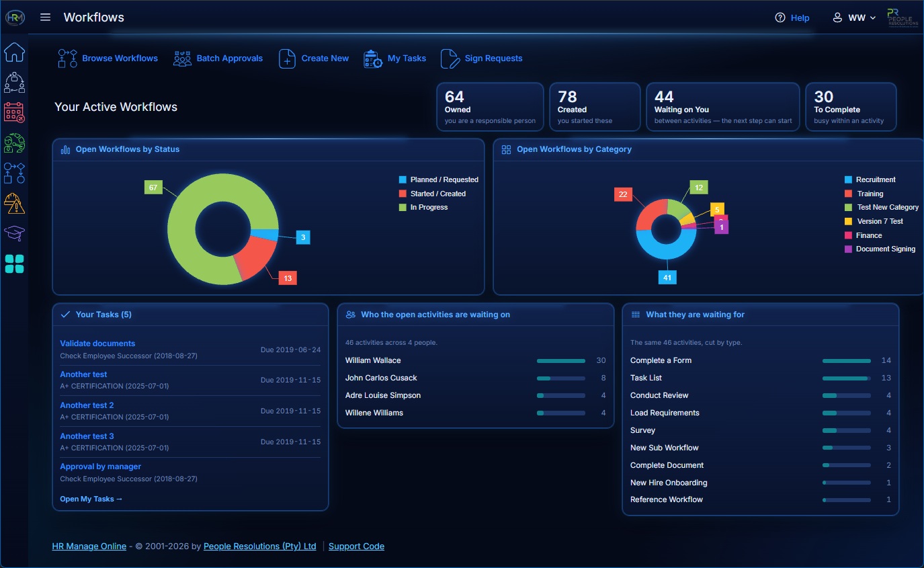Select the Owned workflows stat card

[490, 107]
